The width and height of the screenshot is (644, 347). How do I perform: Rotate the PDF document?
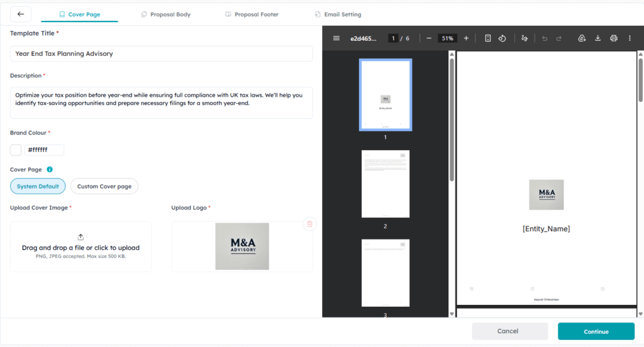point(502,38)
